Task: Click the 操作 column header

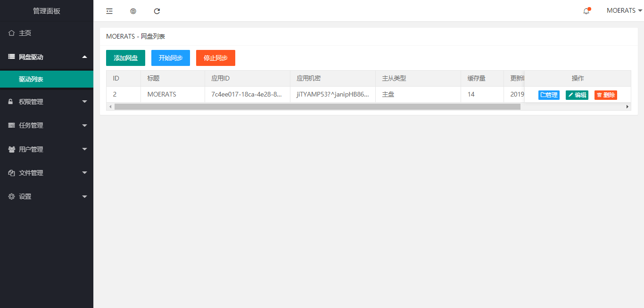Action: coord(578,78)
